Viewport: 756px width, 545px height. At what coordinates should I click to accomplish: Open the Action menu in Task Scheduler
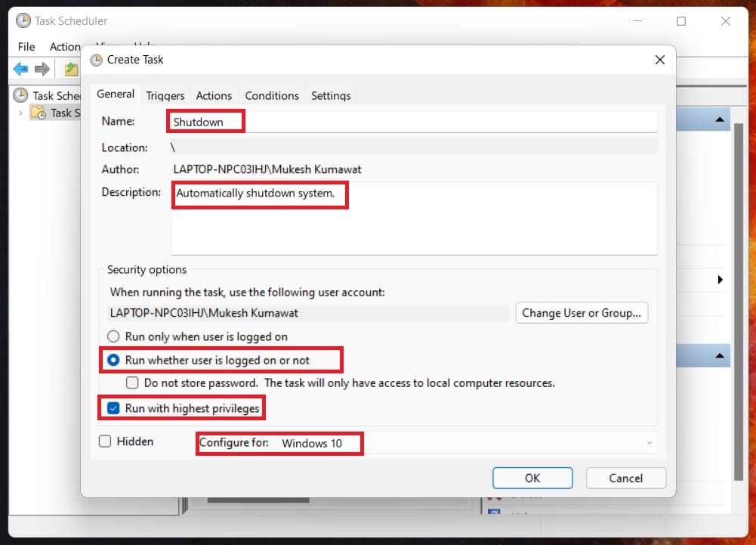[65, 47]
